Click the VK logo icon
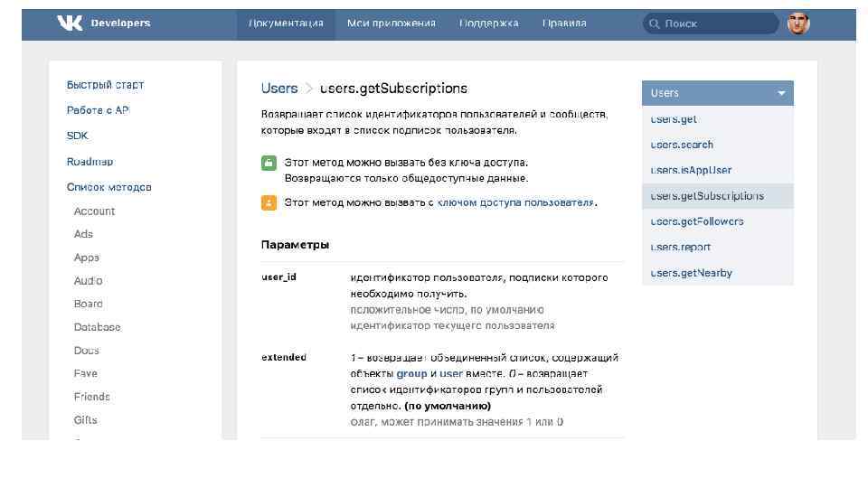Screen dimensions: 868x488 pos(70,23)
